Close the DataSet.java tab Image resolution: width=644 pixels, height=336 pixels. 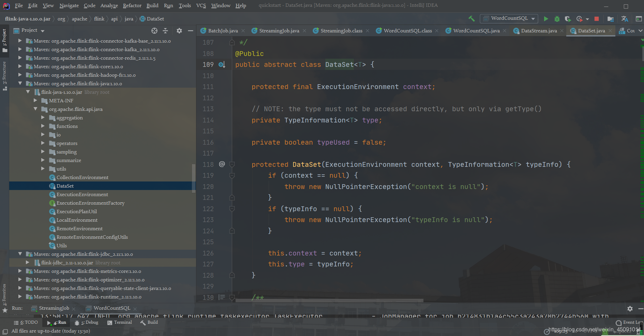(x=610, y=31)
